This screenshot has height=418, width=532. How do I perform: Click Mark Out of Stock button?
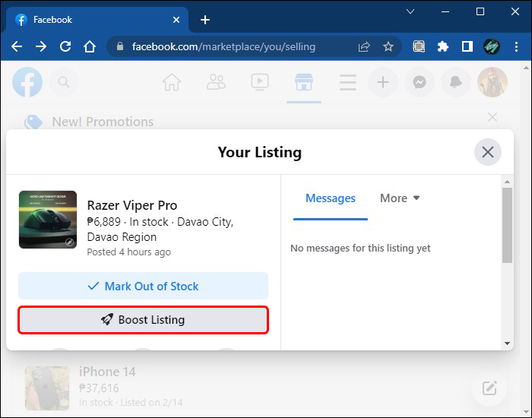(143, 286)
